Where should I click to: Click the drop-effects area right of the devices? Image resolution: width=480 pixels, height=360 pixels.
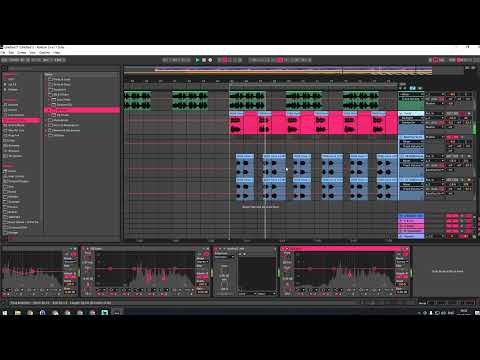pyautogui.click(x=447, y=271)
